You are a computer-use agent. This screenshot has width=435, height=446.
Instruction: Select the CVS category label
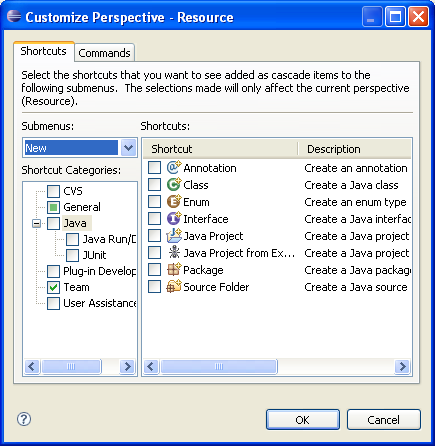pyautogui.click(x=73, y=191)
